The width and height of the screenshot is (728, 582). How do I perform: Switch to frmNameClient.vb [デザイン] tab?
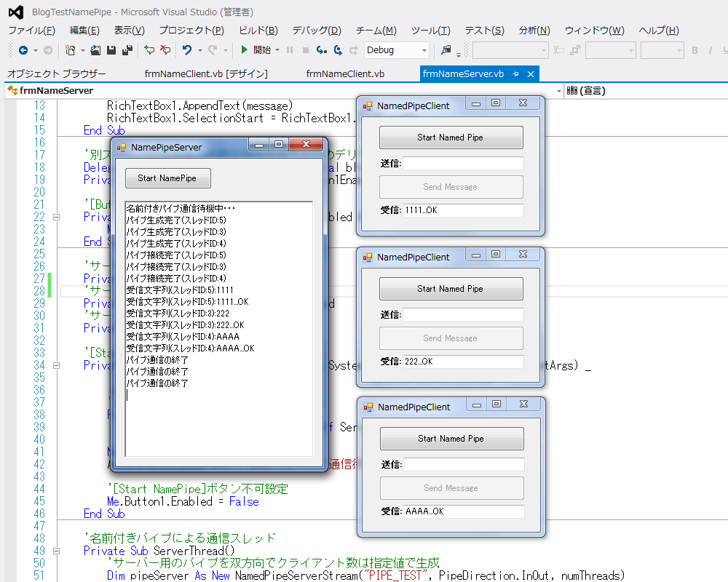[x=206, y=73]
